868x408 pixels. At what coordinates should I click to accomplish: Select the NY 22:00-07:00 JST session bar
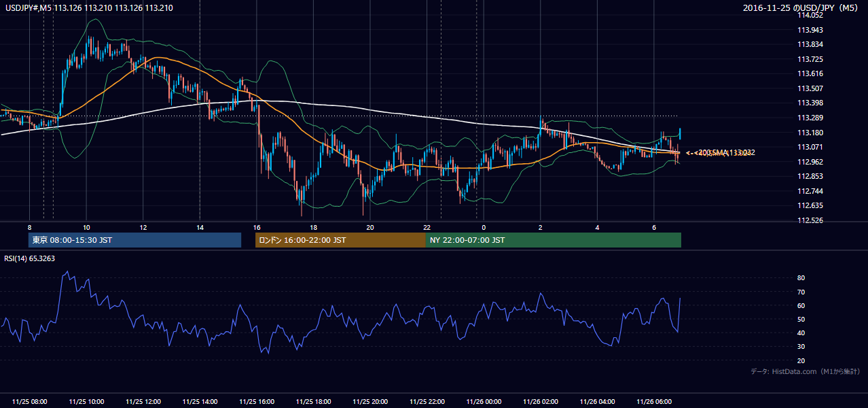[x=554, y=240]
